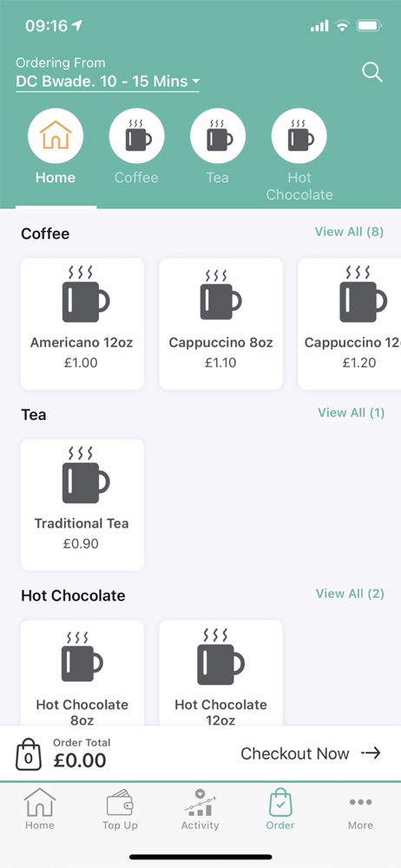Tap the search magnifier icon
401x868 pixels.
(372, 72)
